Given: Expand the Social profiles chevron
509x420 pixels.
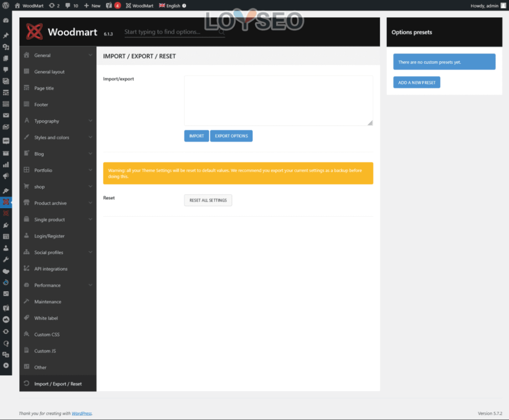Looking at the screenshot, I should click(x=90, y=252).
